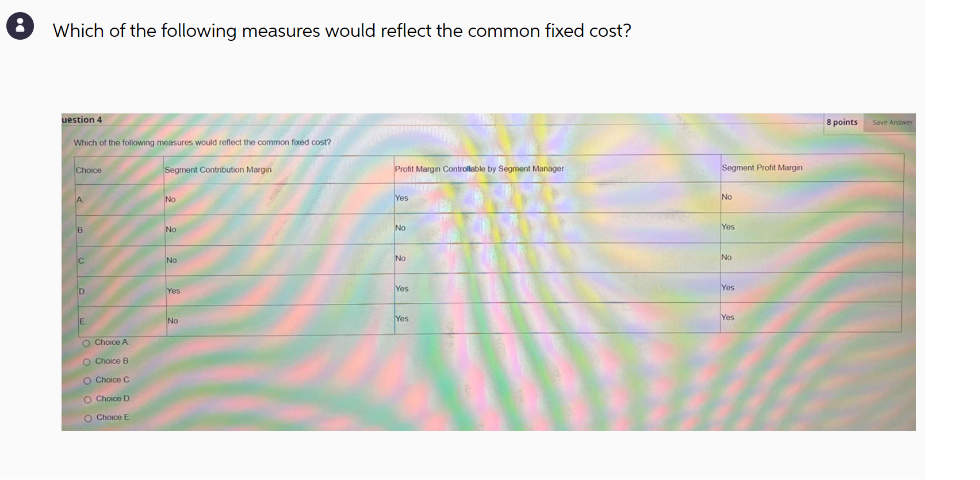Click row E in the answer table

click(x=81, y=321)
